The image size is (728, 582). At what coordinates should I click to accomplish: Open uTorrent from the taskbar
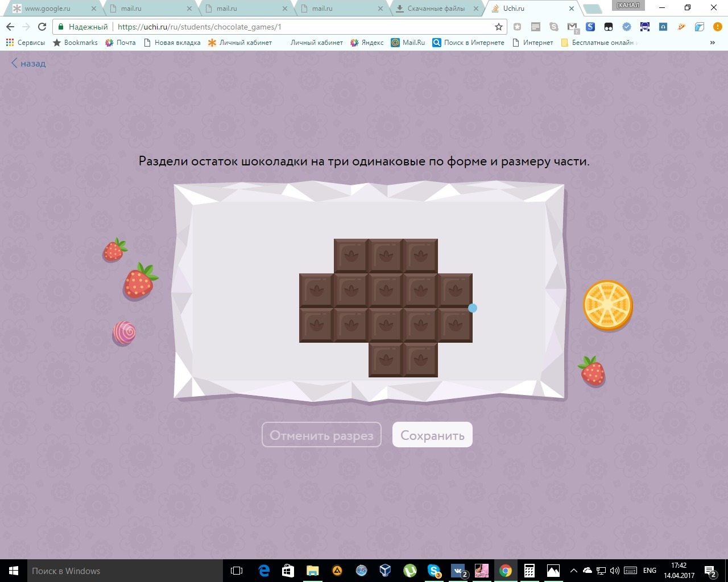point(409,571)
